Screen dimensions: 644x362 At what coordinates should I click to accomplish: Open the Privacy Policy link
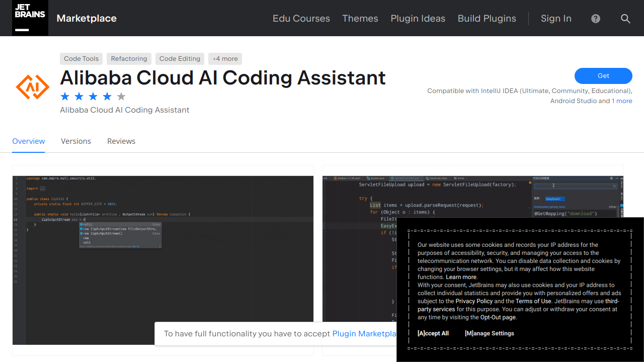[474, 301]
